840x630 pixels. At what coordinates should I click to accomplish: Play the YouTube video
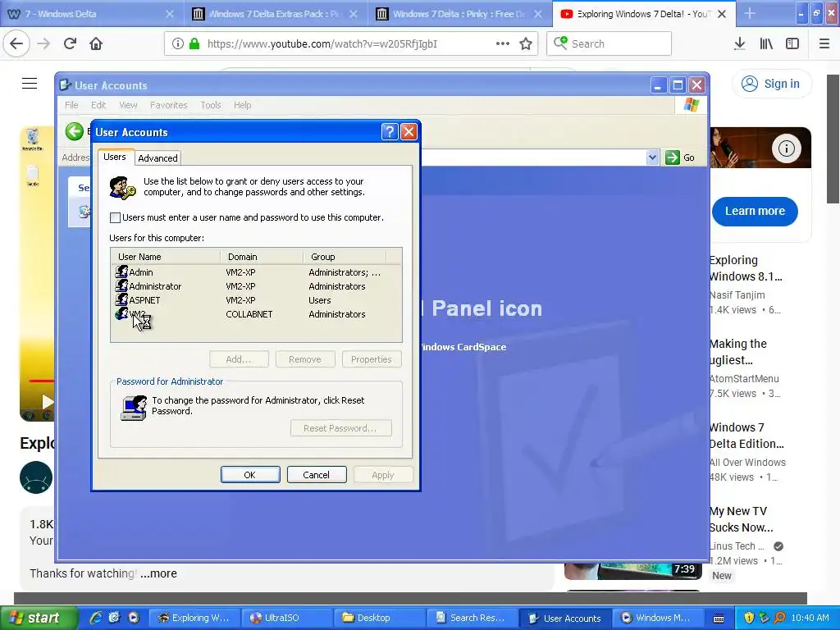click(47, 401)
